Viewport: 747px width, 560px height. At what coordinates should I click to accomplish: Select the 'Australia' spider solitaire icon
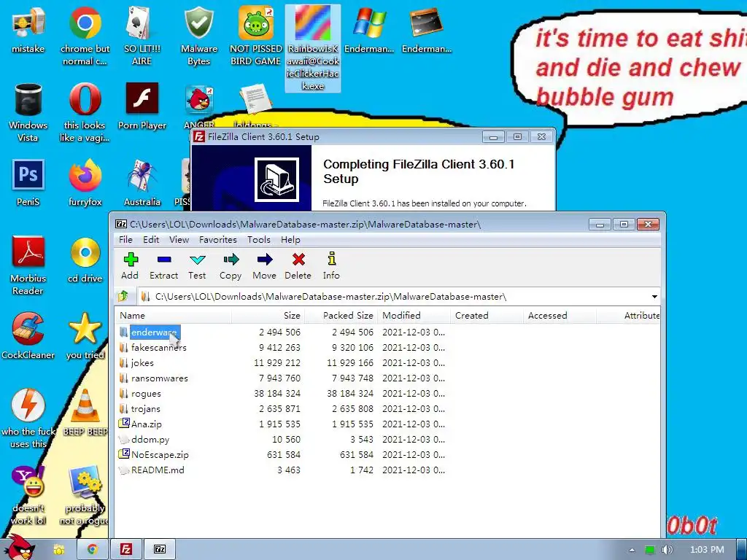pyautogui.click(x=142, y=183)
